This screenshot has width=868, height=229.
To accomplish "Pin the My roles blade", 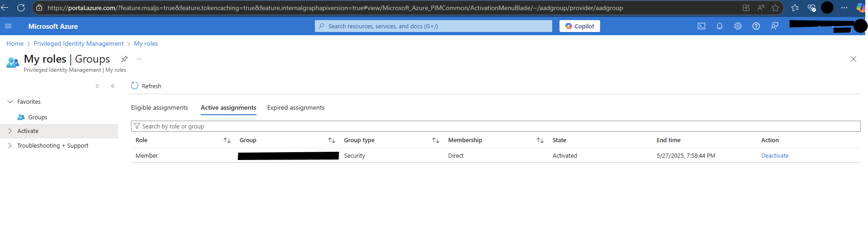I will 124,59.
